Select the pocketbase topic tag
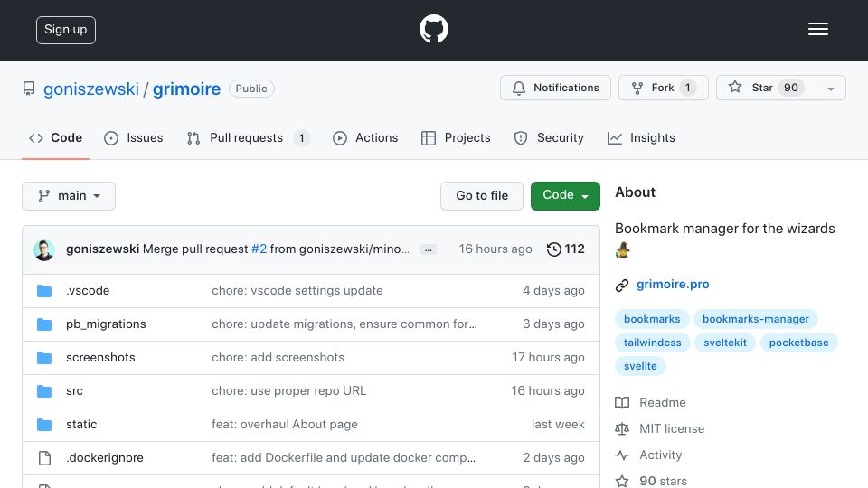Viewport: 868px width, 488px height. click(798, 343)
